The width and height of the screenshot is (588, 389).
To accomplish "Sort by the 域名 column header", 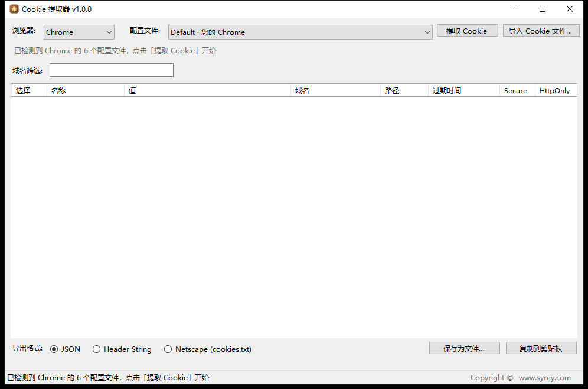I will pyautogui.click(x=336, y=90).
